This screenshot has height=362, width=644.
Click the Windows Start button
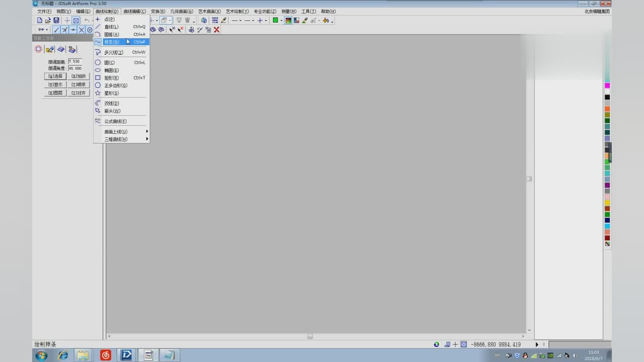(41, 355)
